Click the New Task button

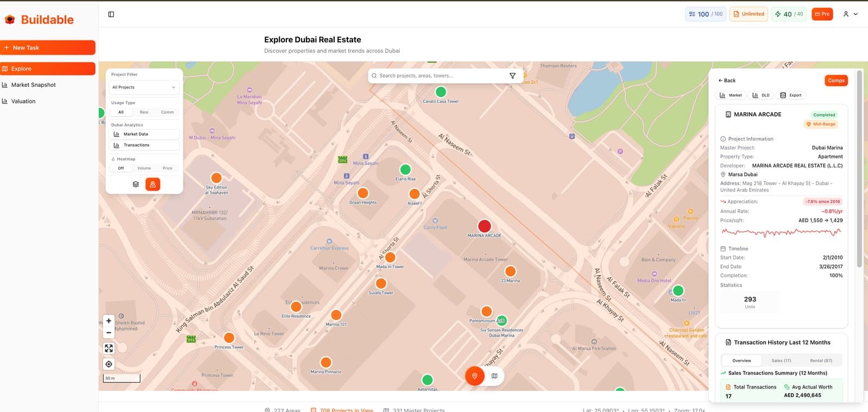[x=48, y=48]
